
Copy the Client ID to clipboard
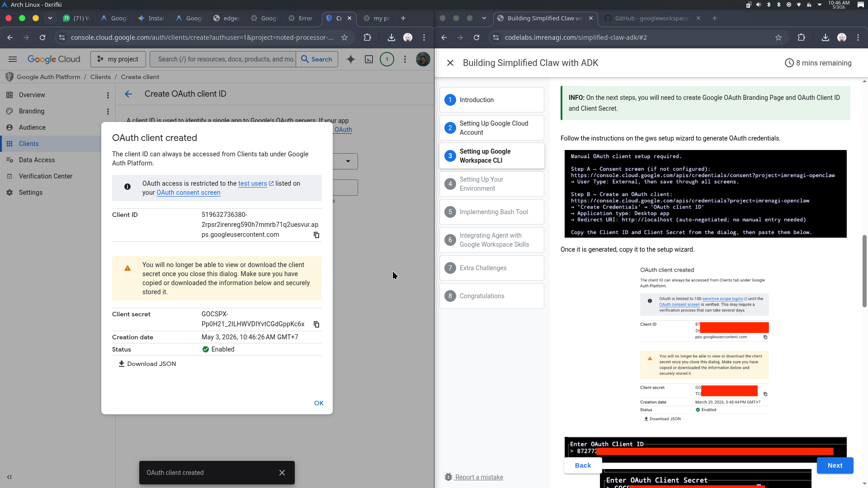point(316,235)
